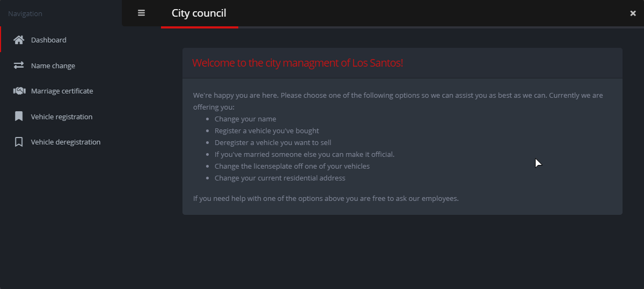Click the "Change your name" bullet item
This screenshot has height=289, width=644.
[x=245, y=119]
